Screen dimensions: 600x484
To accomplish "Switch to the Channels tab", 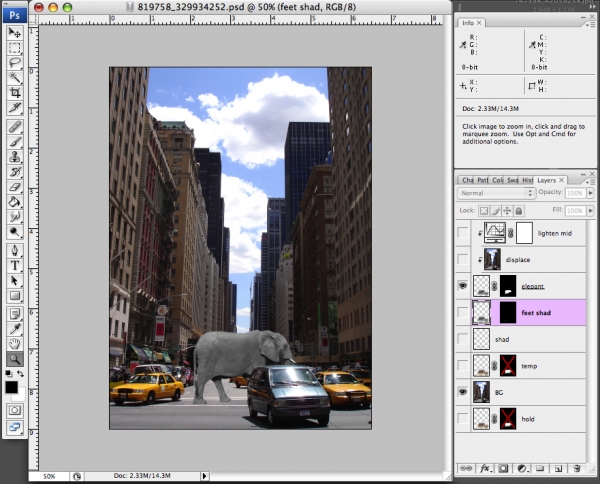I will [467, 180].
